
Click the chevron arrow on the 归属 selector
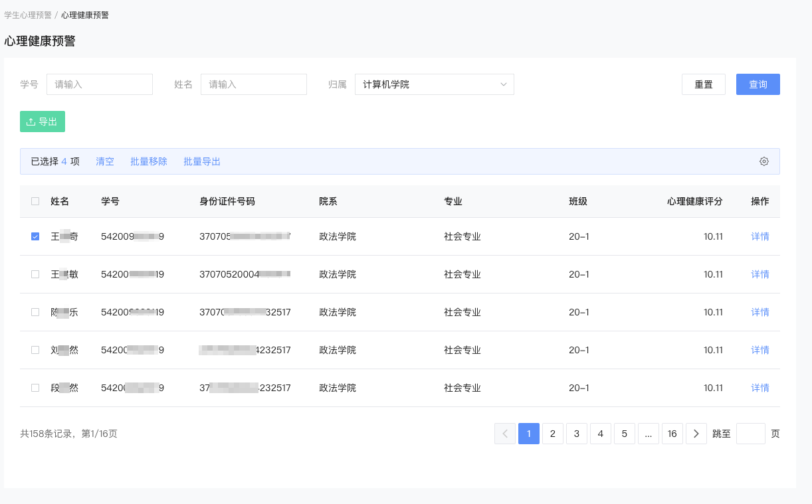coord(505,84)
